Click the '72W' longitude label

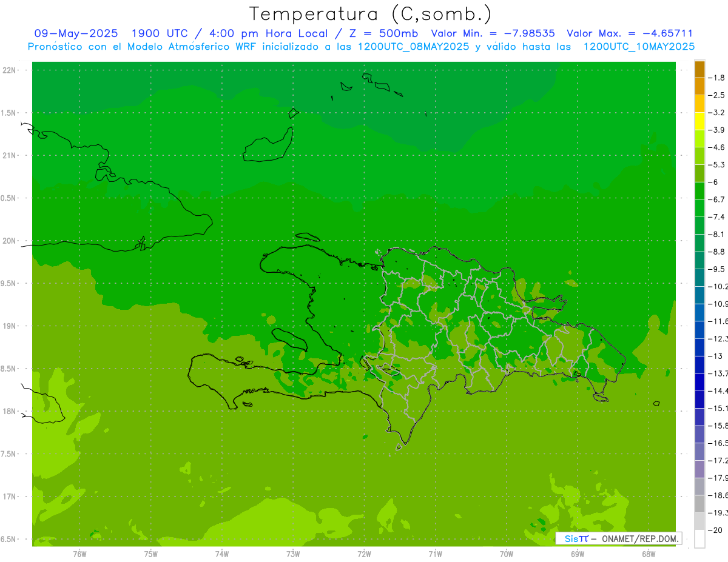(364, 554)
